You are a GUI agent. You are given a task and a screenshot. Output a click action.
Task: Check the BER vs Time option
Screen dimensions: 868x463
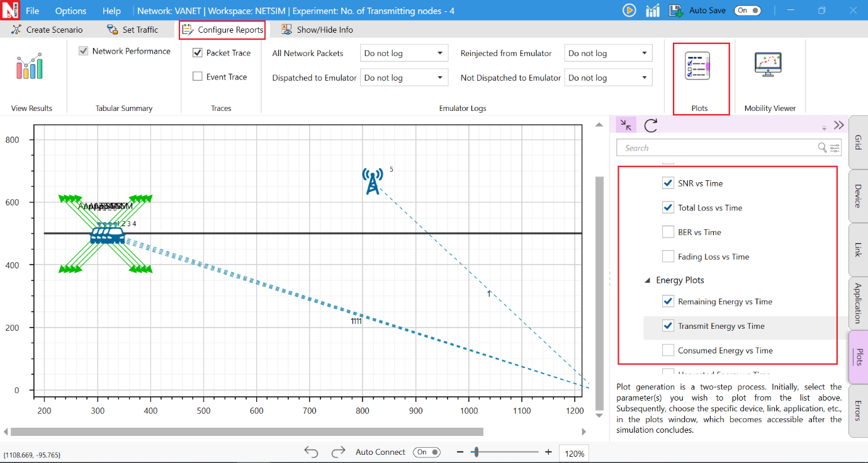pos(668,232)
